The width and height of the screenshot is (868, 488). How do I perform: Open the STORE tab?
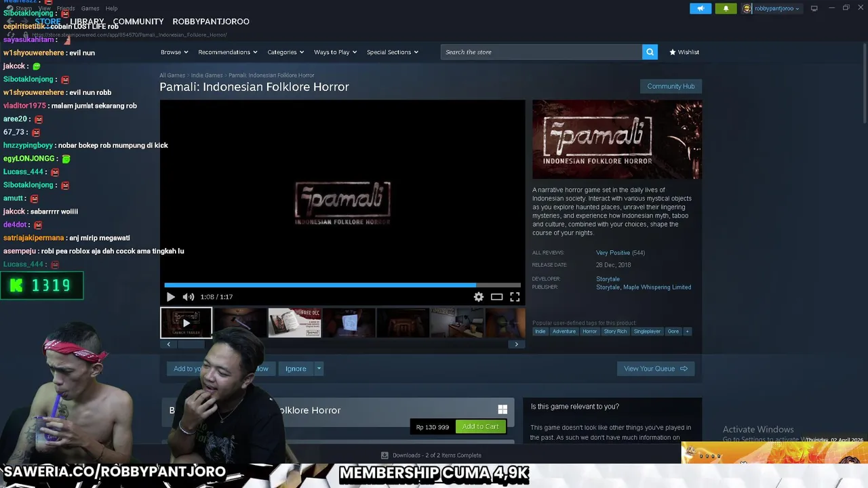pos(47,22)
